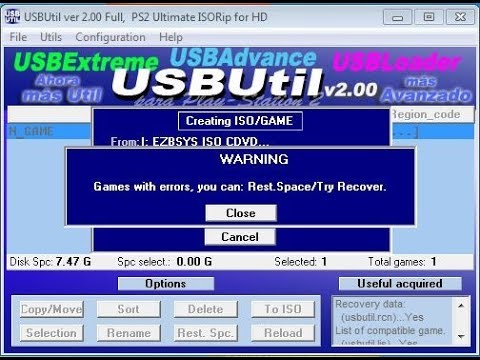
Task: Open the Configuration menu
Action: pyautogui.click(x=110, y=37)
